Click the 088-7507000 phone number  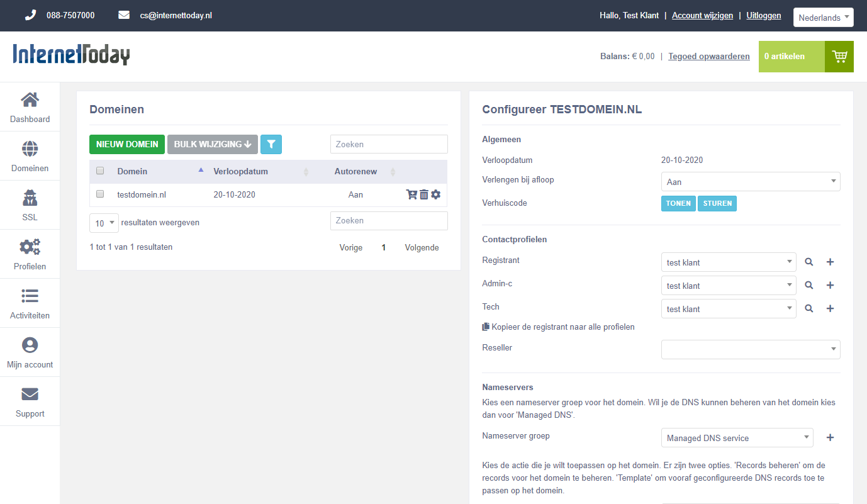click(x=70, y=15)
